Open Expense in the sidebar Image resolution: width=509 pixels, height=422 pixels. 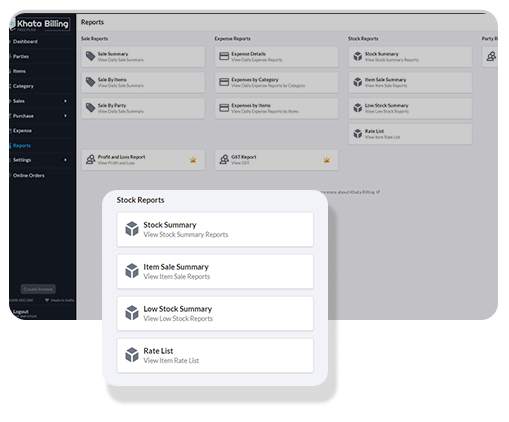click(22, 131)
